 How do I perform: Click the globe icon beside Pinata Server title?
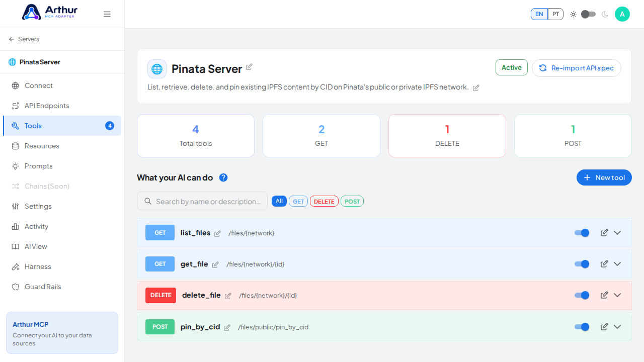[x=157, y=69]
